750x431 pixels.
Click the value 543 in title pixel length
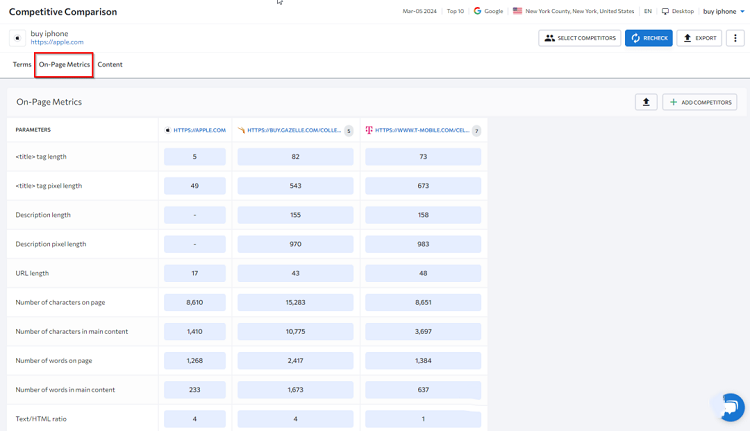(x=296, y=186)
